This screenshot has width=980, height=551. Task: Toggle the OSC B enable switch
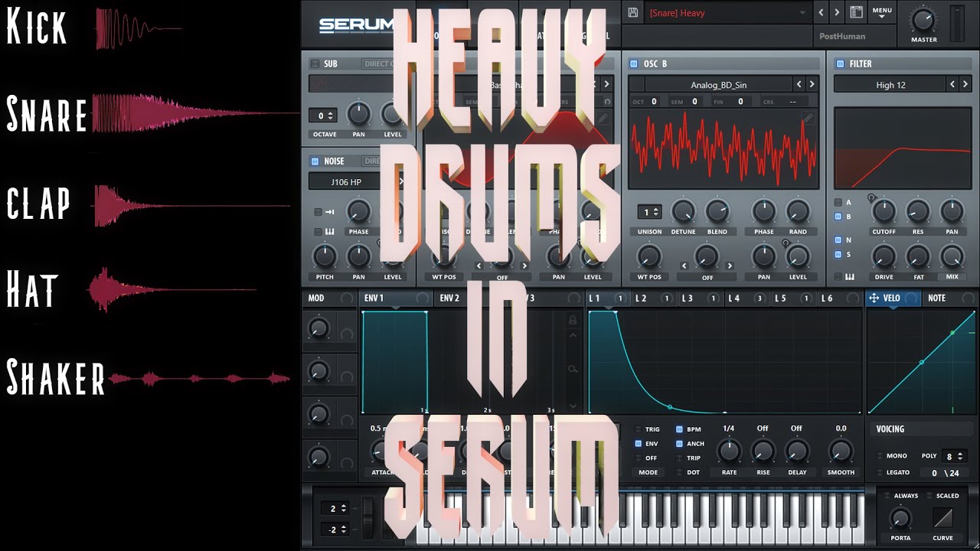click(633, 64)
